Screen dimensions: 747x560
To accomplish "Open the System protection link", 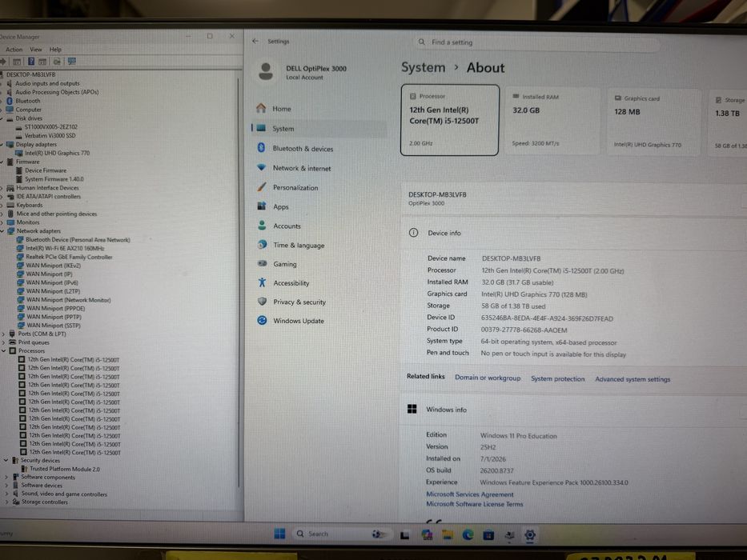I will pos(557,378).
